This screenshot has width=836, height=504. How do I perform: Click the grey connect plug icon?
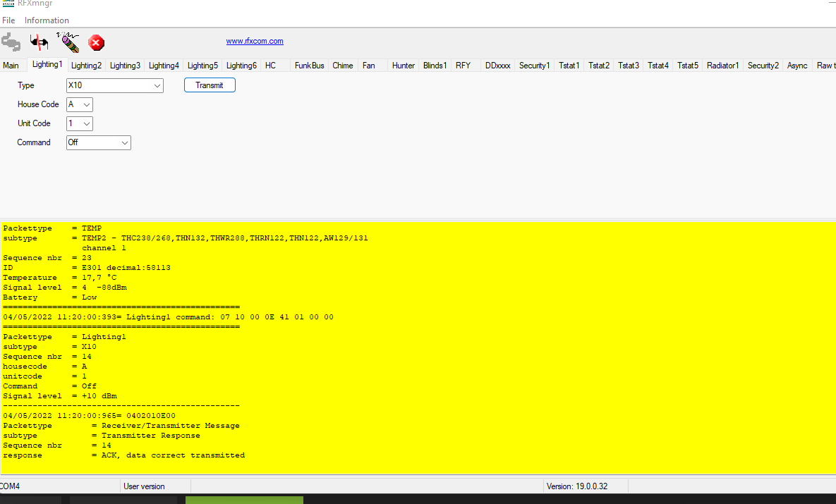pos(11,42)
